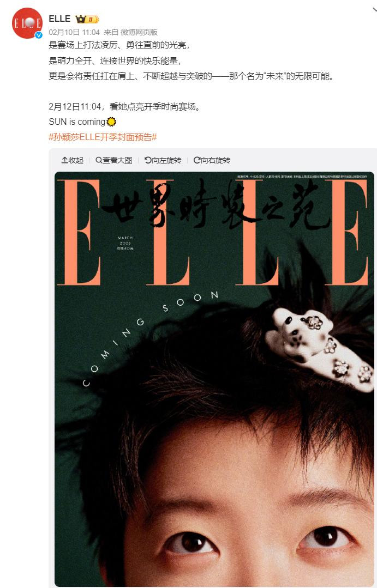Collapse the image with 收起
The width and height of the screenshot is (377, 588).
point(73,161)
